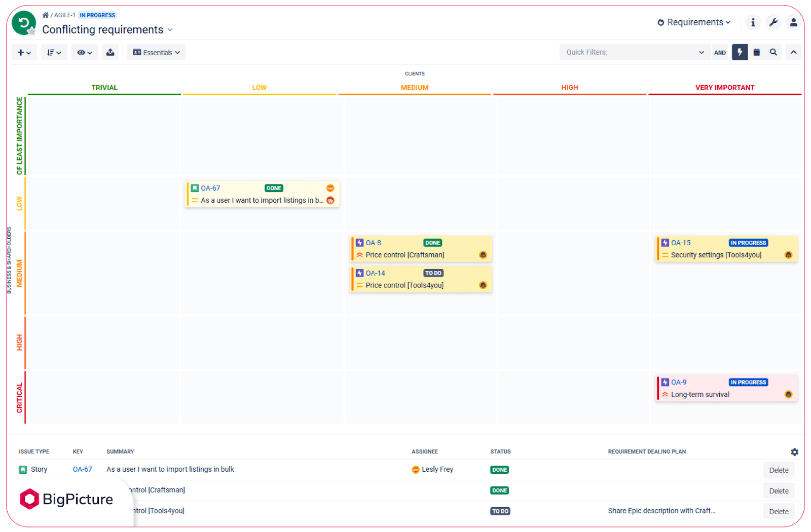Click assignee avatar on Long-term survival card
The width and height of the screenshot is (811, 532).
click(x=788, y=395)
